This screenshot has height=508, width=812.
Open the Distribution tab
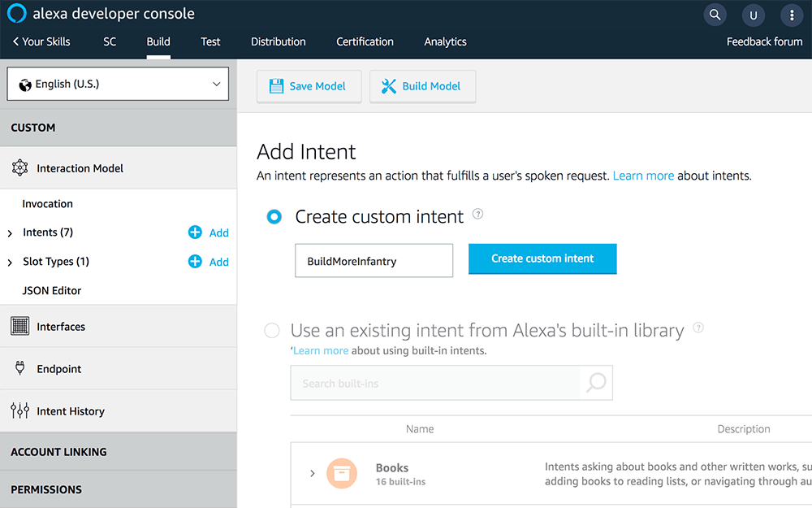(x=278, y=41)
